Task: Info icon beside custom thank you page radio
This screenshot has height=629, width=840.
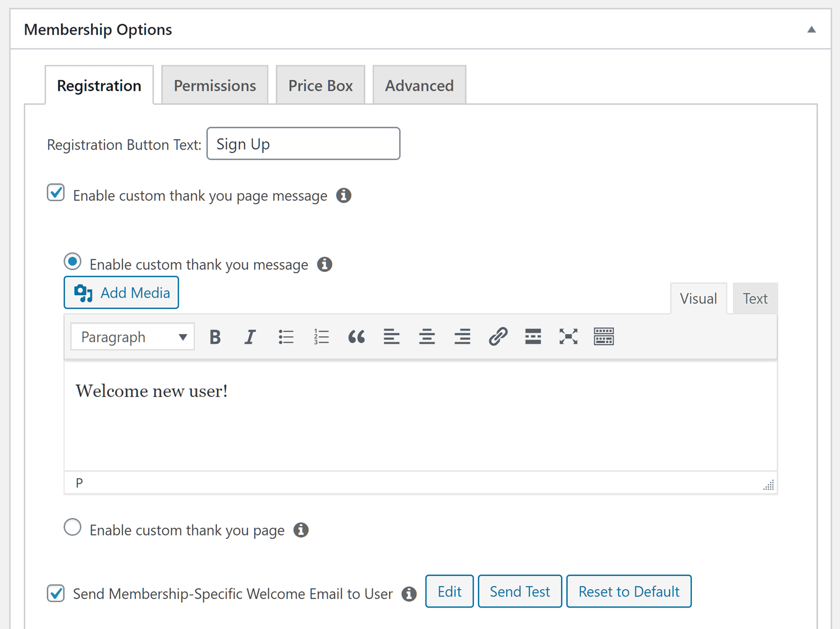Action: pyautogui.click(x=301, y=530)
